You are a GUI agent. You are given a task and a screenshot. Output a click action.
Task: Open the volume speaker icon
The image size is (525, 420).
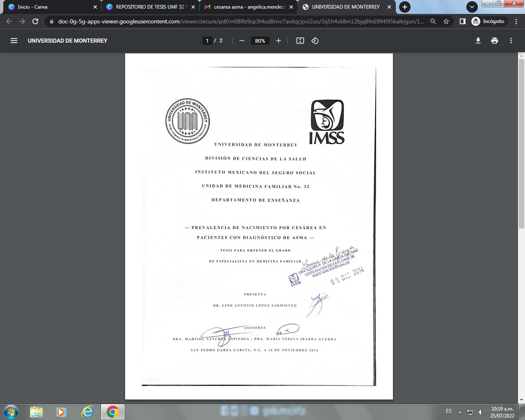coord(480,412)
